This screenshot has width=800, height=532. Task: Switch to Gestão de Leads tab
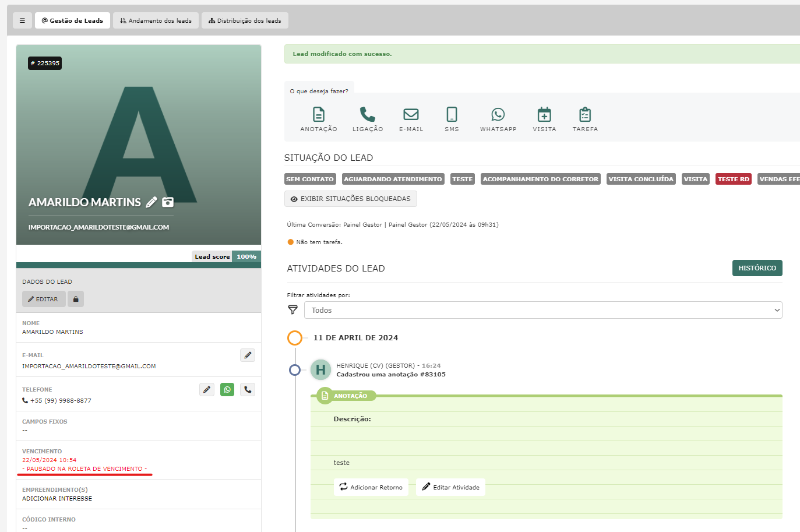(72, 20)
